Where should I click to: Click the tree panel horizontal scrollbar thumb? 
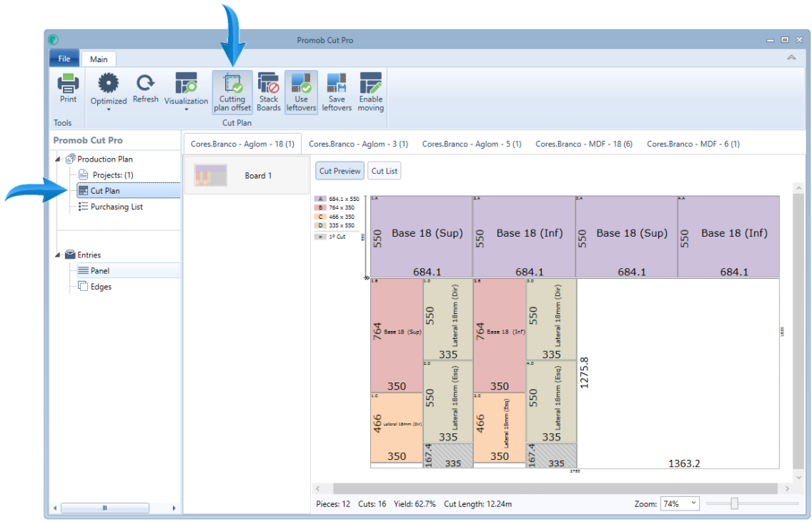coord(105,508)
